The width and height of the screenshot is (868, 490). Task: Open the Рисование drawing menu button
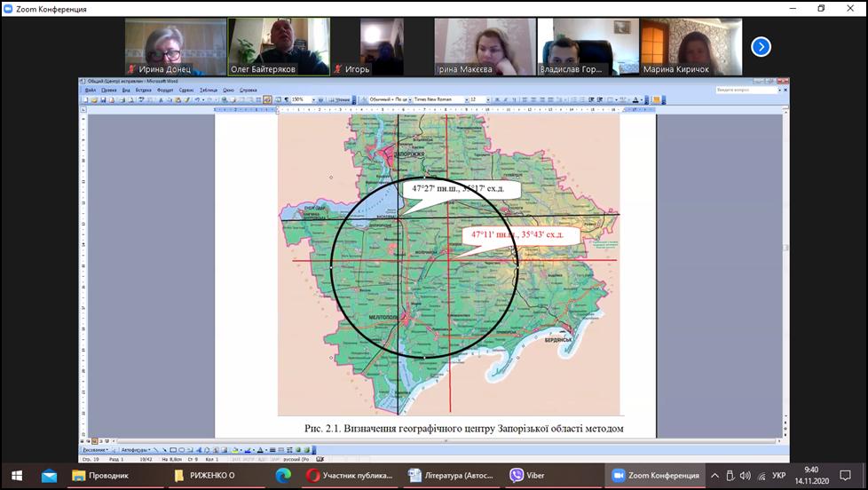tap(94, 450)
